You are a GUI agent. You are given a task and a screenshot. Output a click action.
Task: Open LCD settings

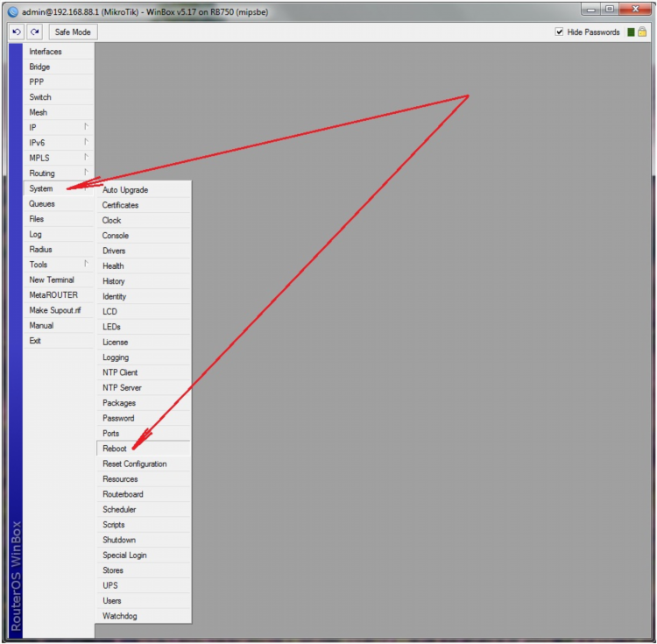click(144, 311)
